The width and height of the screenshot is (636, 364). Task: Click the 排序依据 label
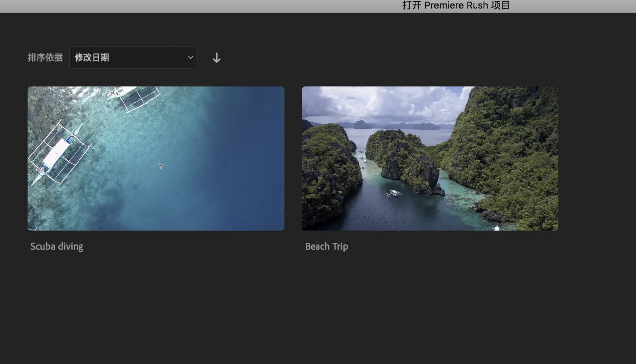(x=45, y=57)
